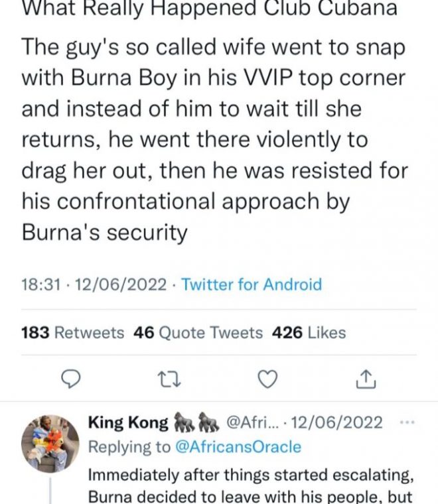Open King Kong's profile picture
This screenshot has height=504, width=438.
tap(50, 442)
